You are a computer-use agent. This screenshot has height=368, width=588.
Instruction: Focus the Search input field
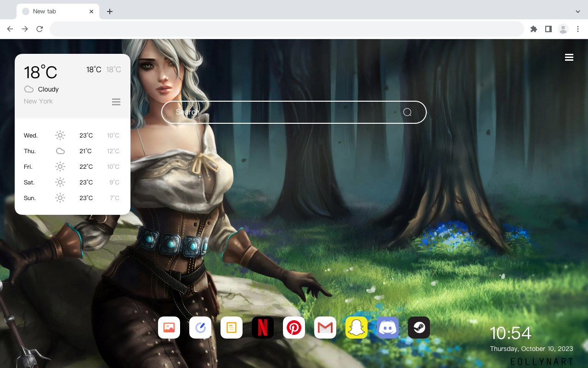click(294, 112)
